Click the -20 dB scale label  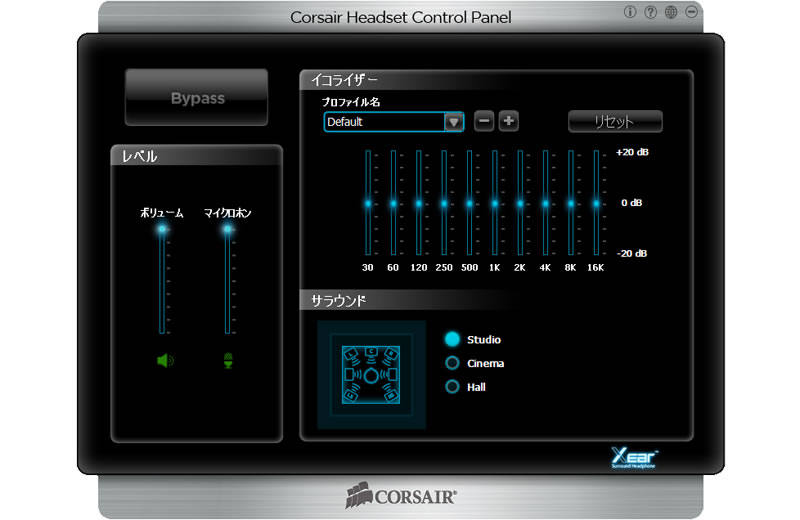[x=632, y=253]
